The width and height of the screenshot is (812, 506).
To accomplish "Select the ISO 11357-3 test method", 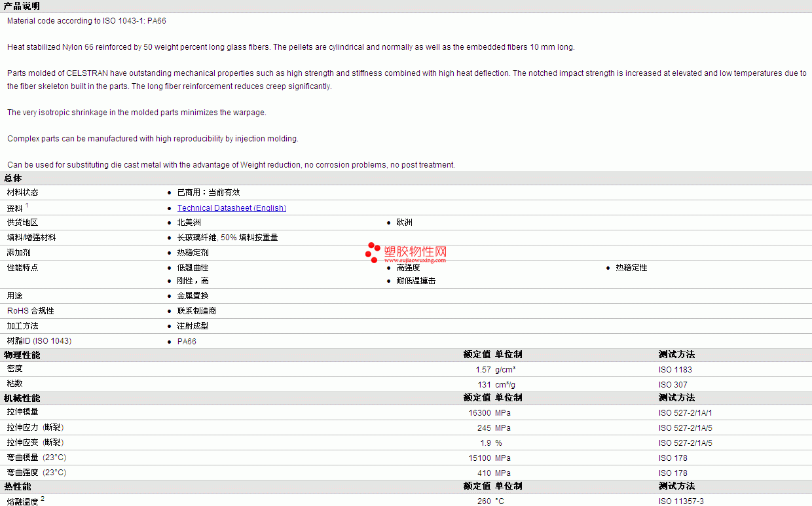I will coord(681,501).
